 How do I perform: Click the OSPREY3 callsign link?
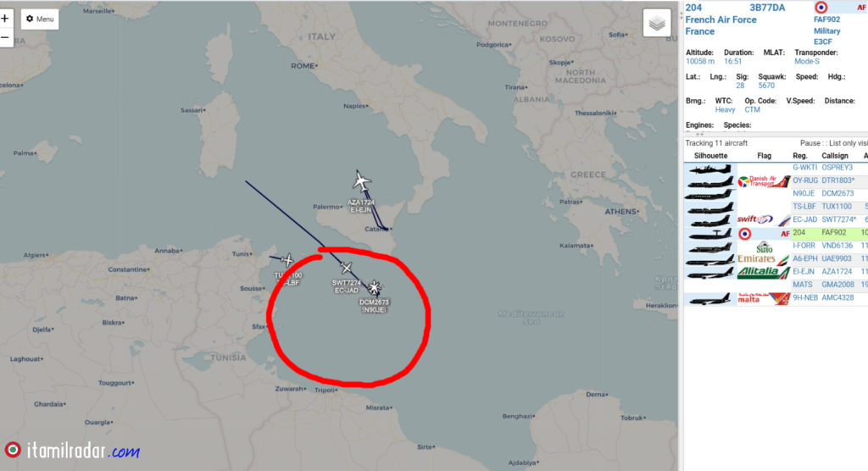[837, 168]
